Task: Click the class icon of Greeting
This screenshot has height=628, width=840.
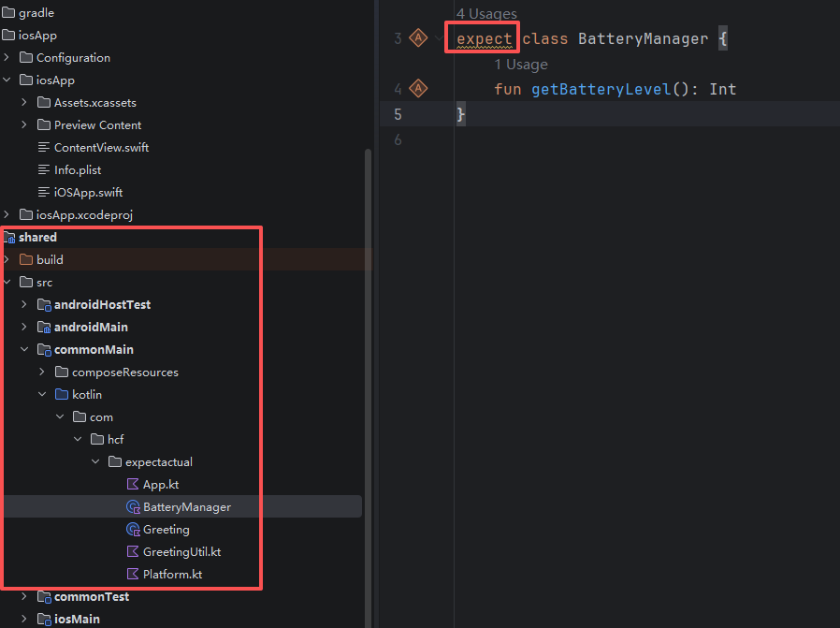Action: click(x=133, y=530)
